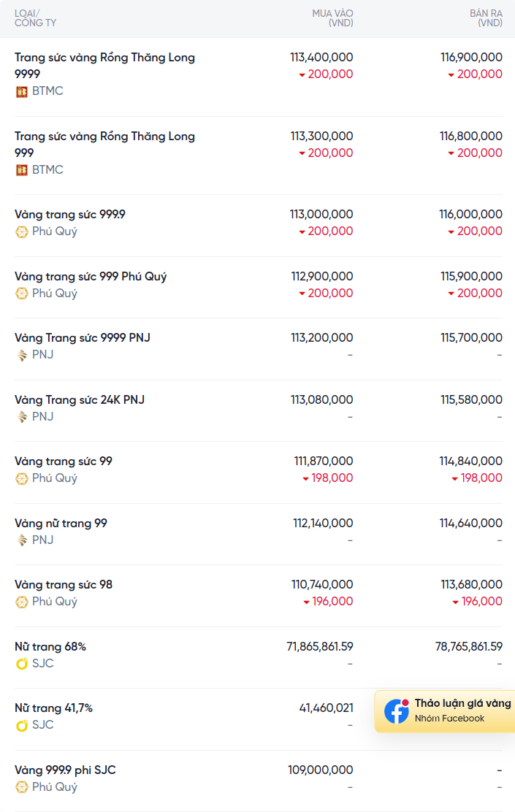Screen dimensions: 515x812
Task: Click PNJ logo under Vàng Trang sức 24K PNJ
Action: pyautogui.click(x=21, y=417)
